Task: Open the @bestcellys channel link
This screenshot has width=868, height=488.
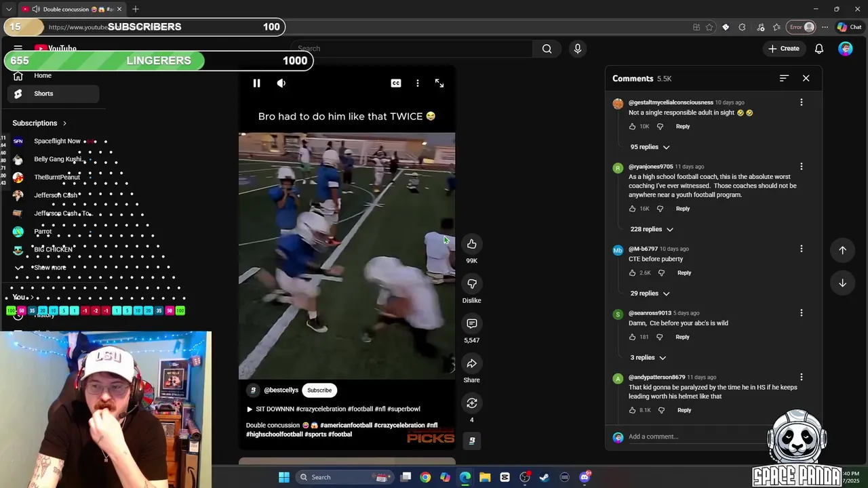Action: (x=281, y=390)
